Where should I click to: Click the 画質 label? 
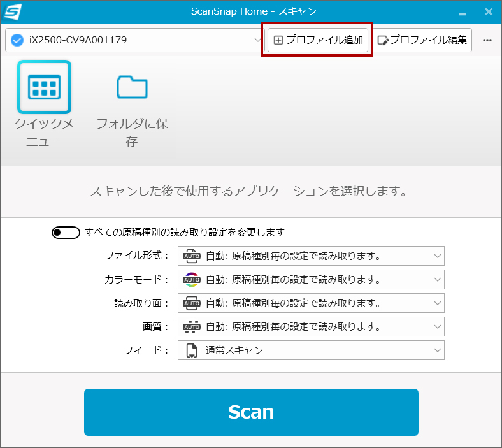point(155,327)
